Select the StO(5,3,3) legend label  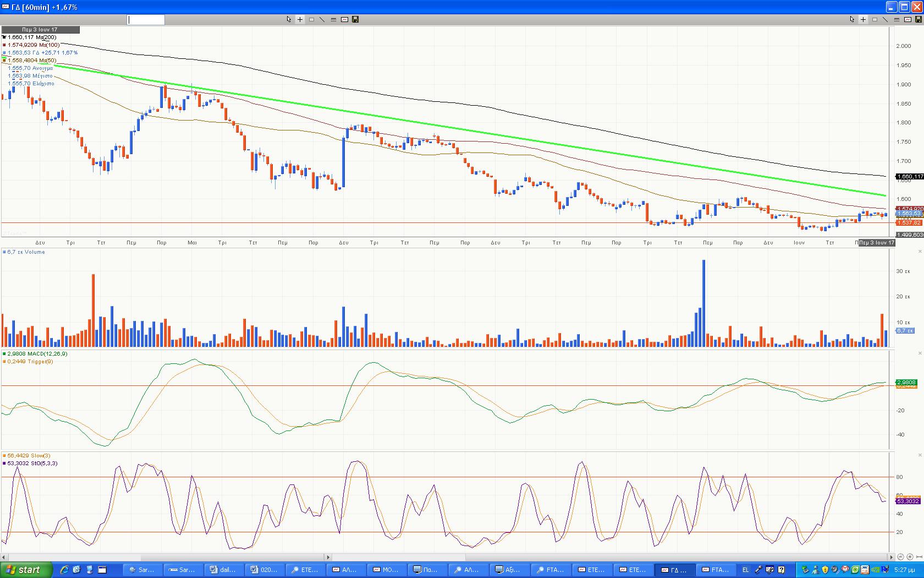30,464
